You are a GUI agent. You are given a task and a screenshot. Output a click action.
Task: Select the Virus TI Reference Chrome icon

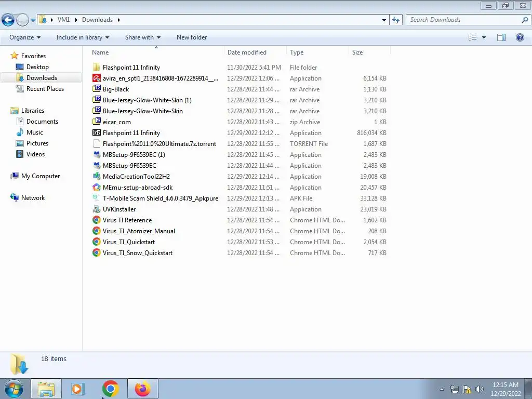click(x=96, y=220)
